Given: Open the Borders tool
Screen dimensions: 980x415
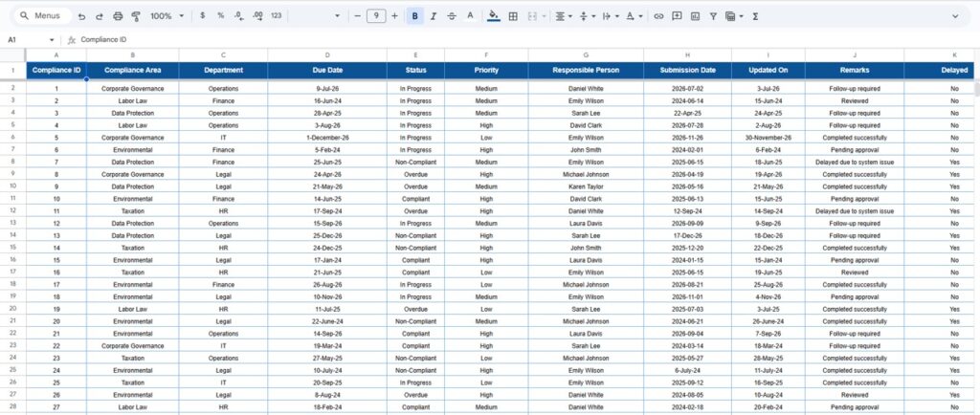Looking at the screenshot, I should click(513, 16).
